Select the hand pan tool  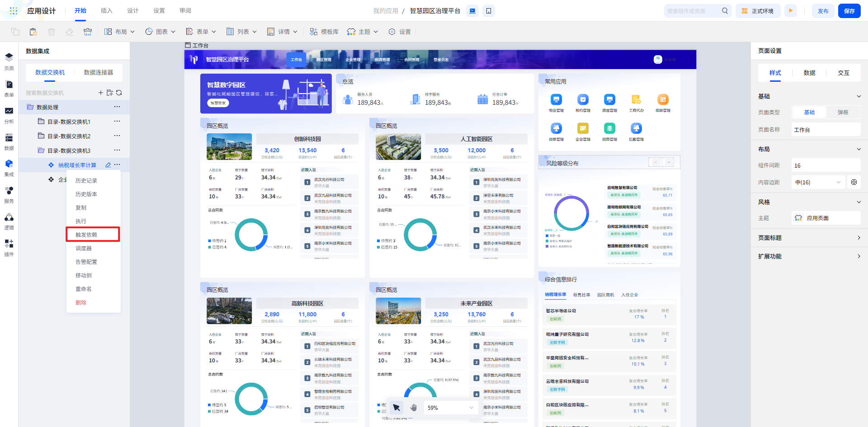point(413,408)
